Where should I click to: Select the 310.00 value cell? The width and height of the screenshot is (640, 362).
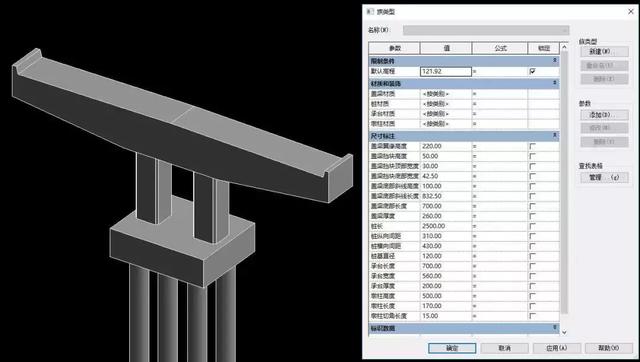(446, 236)
